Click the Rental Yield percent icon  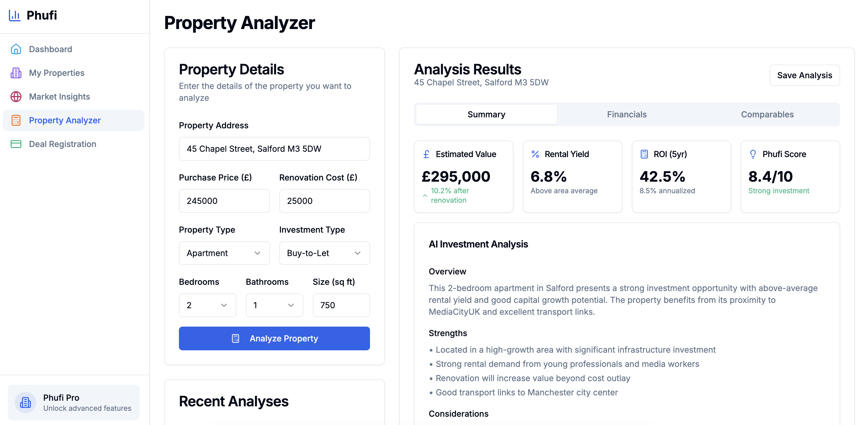(x=535, y=154)
